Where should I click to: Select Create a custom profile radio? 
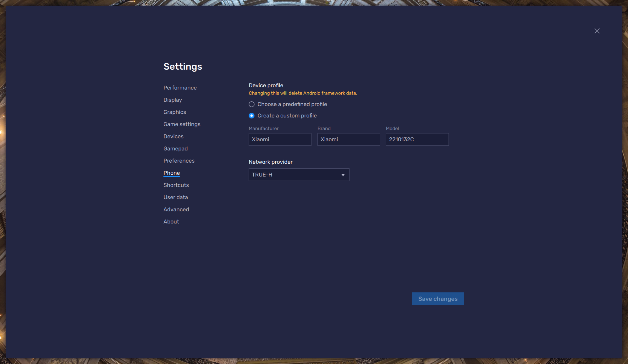coord(251,116)
